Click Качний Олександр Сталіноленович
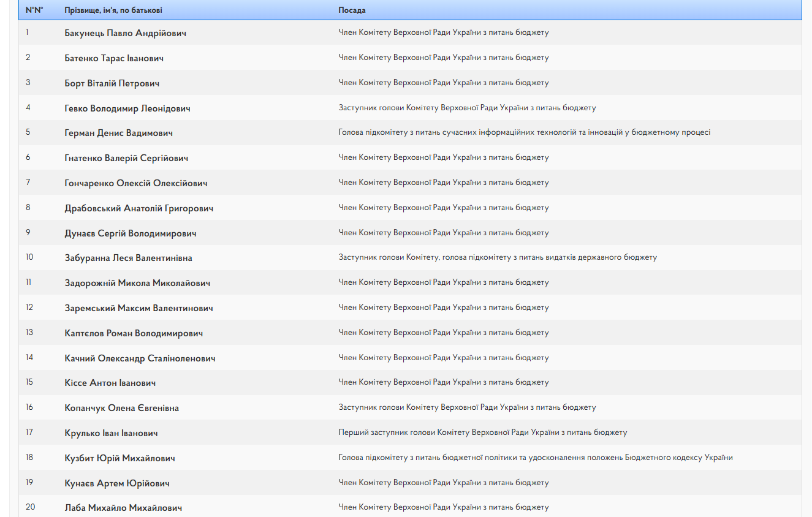 point(140,358)
